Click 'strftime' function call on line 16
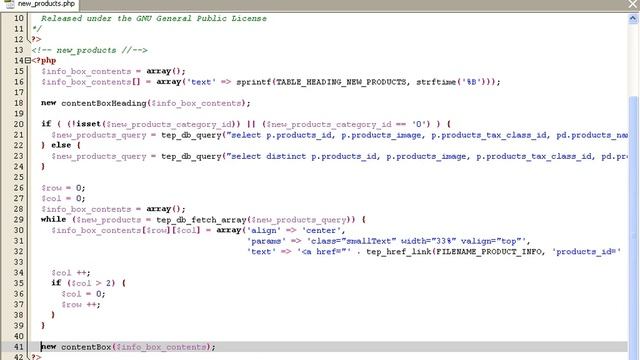The width and height of the screenshot is (640, 360). click(436, 82)
